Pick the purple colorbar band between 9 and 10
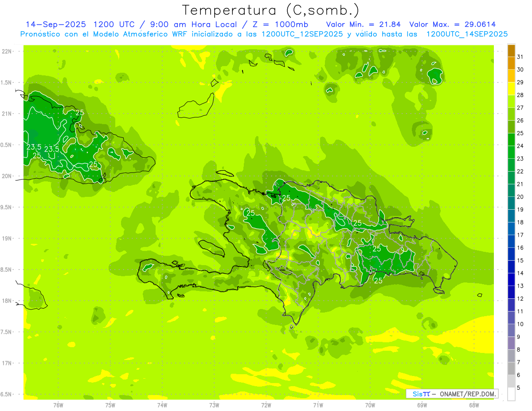The image size is (532, 411). point(512,331)
